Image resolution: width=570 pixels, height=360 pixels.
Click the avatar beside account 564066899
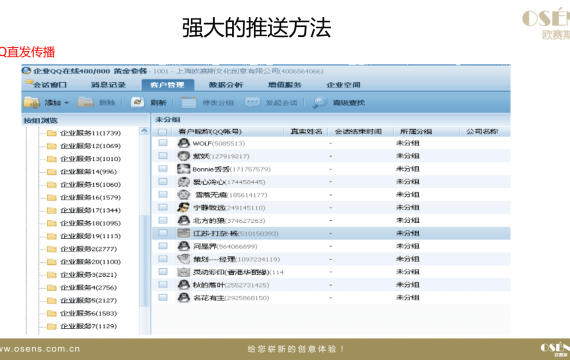(x=184, y=246)
